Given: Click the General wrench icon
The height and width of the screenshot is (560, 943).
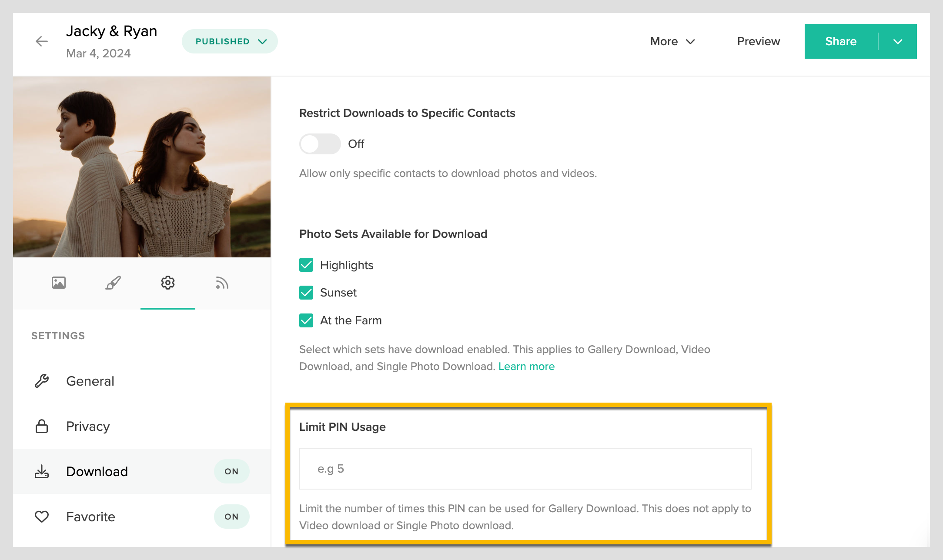Looking at the screenshot, I should [42, 381].
